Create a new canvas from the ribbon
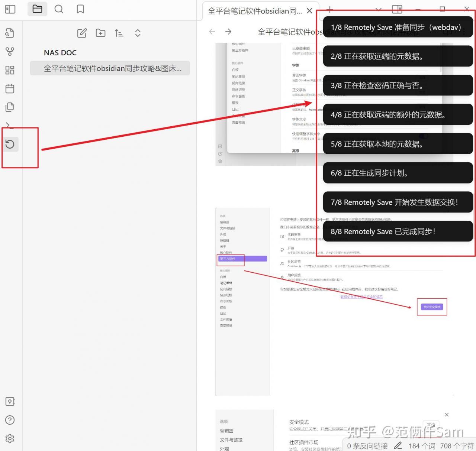 pyautogui.click(x=10, y=70)
